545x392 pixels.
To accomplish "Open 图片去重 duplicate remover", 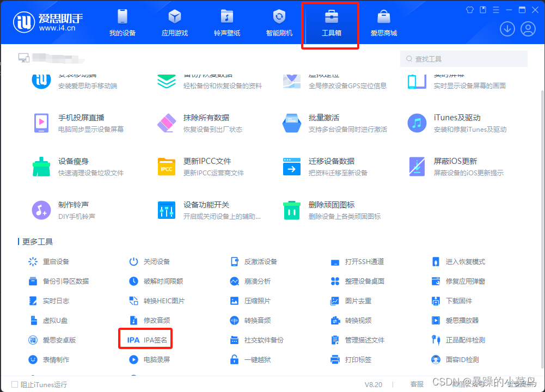I will (x=351, y=301).
